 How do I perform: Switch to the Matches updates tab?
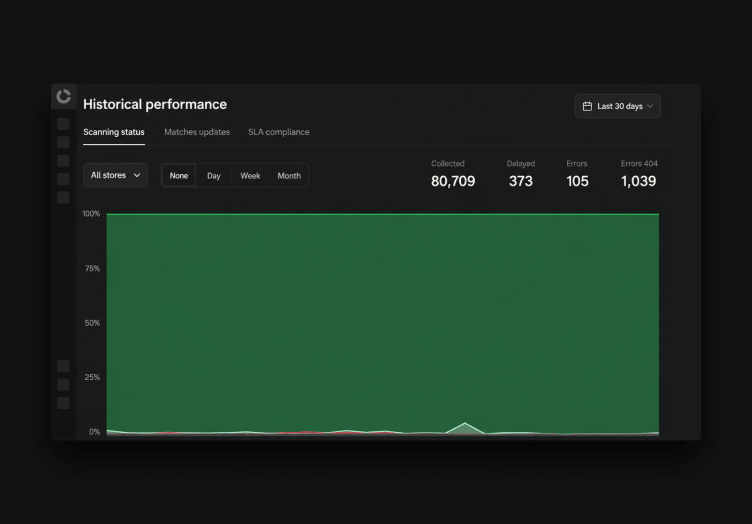pos(197,132)
